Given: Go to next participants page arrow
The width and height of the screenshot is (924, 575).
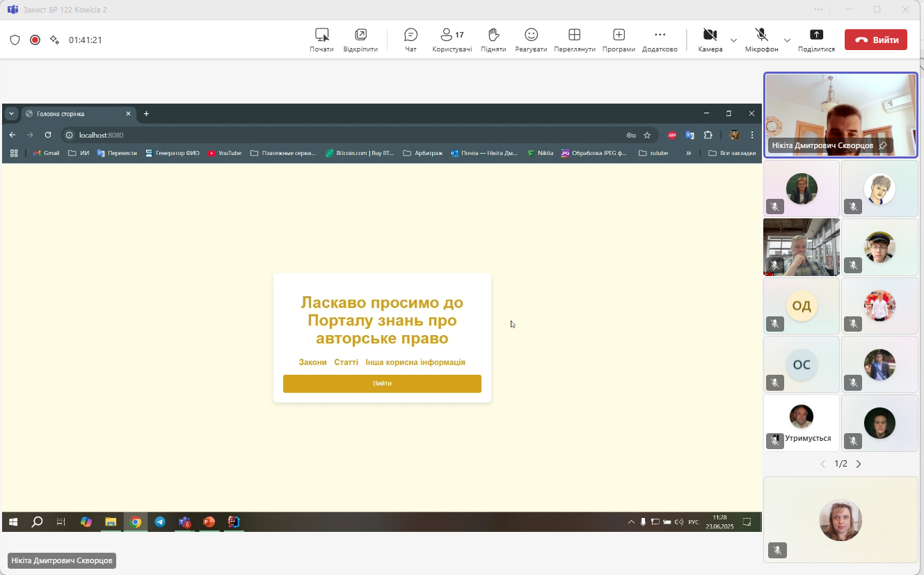Looking at the screenshot, I should (859, 464).
